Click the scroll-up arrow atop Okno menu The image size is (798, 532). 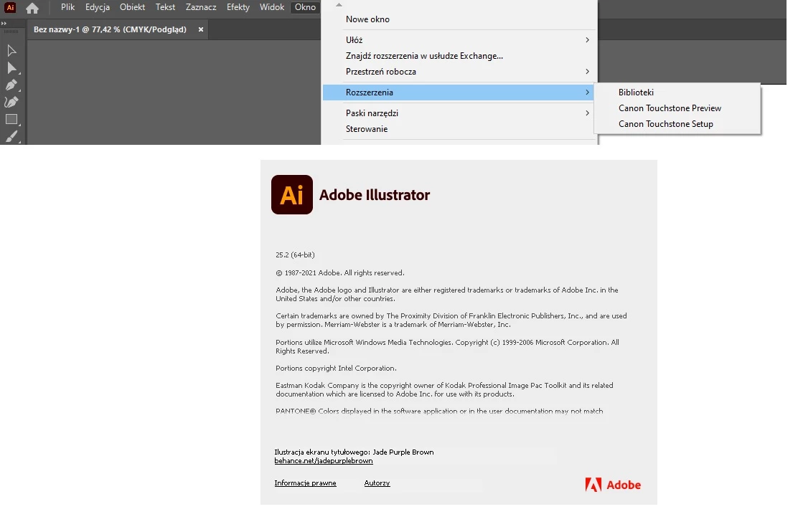click(x=339, y=4)
